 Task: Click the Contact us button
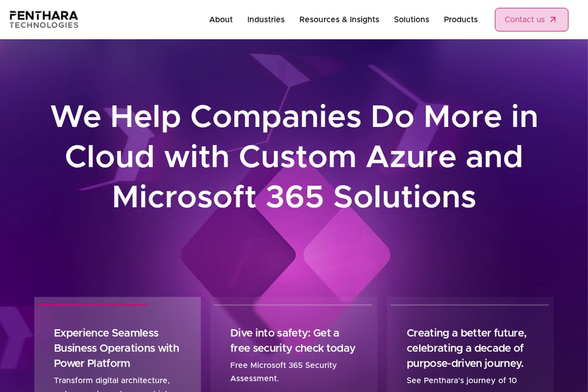pyautogui.click(x=532, y=19)
